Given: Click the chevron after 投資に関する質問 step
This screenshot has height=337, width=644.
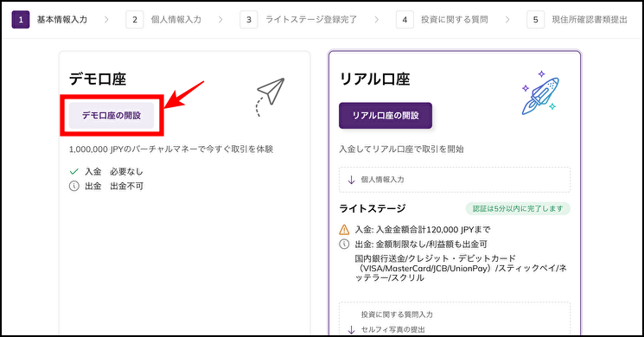Looking at the screenshot, I should pyautogui.click(x=507, y=19).
